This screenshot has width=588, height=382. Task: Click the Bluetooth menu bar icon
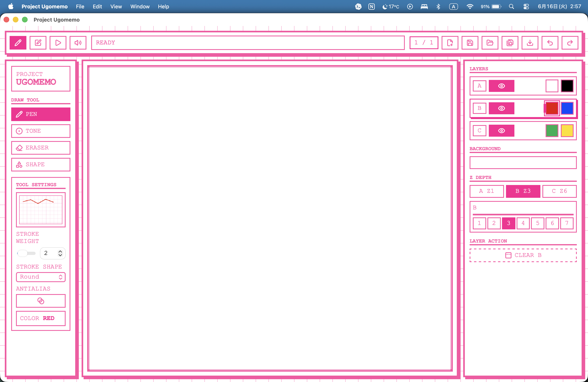(438, 7)
